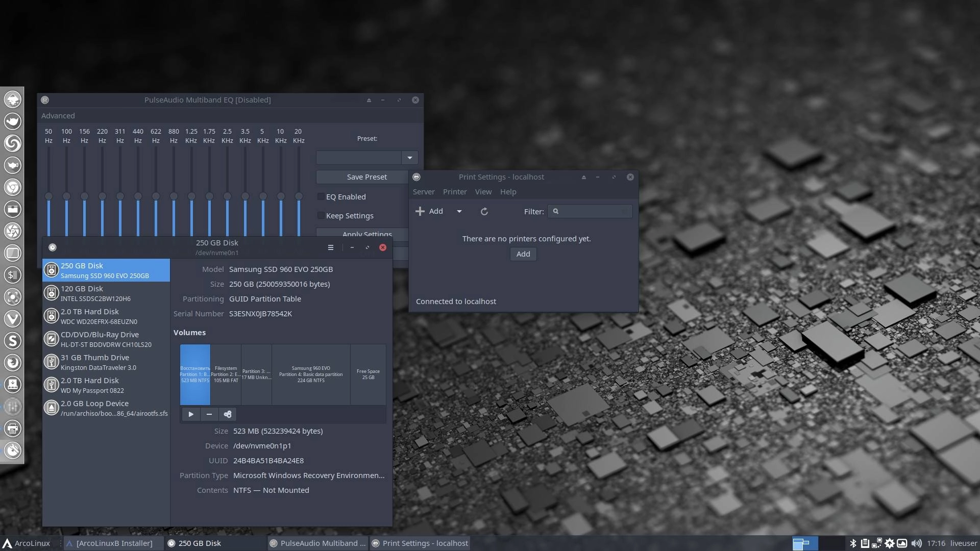Viewport: 980px width, 551px height.
Task: Open the View menu in Print Settings
Action: (x=483, y=192)
